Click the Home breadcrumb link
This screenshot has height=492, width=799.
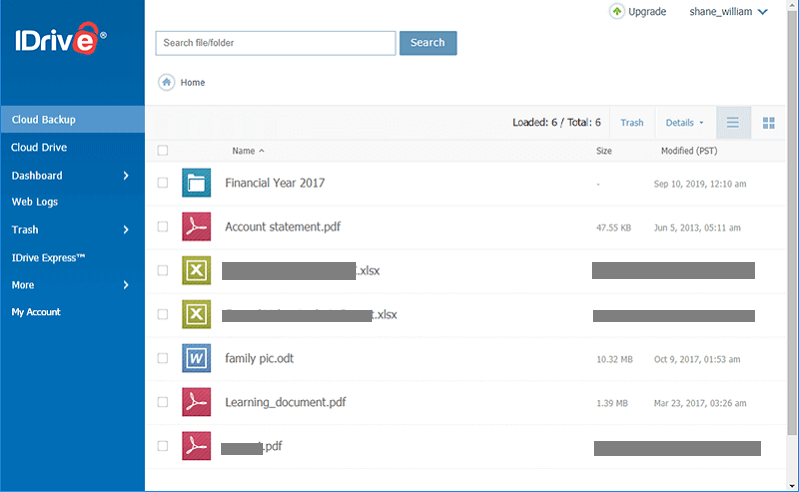(193, 83)
